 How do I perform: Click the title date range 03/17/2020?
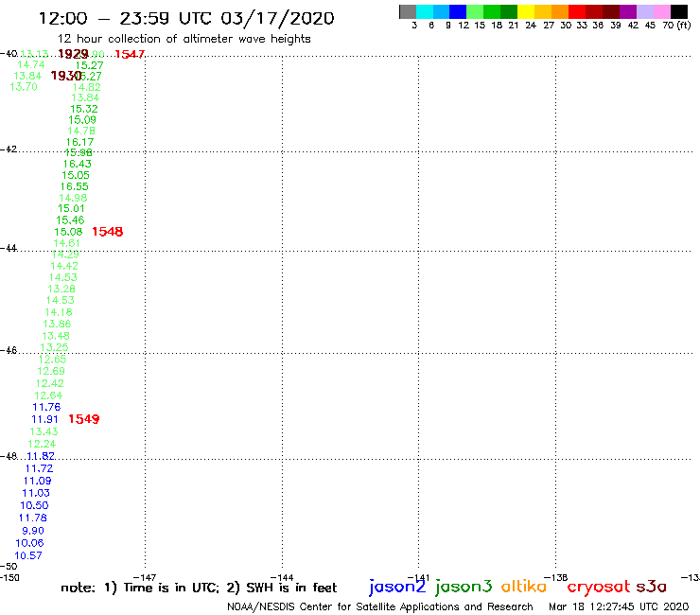[x=277, y=19]
